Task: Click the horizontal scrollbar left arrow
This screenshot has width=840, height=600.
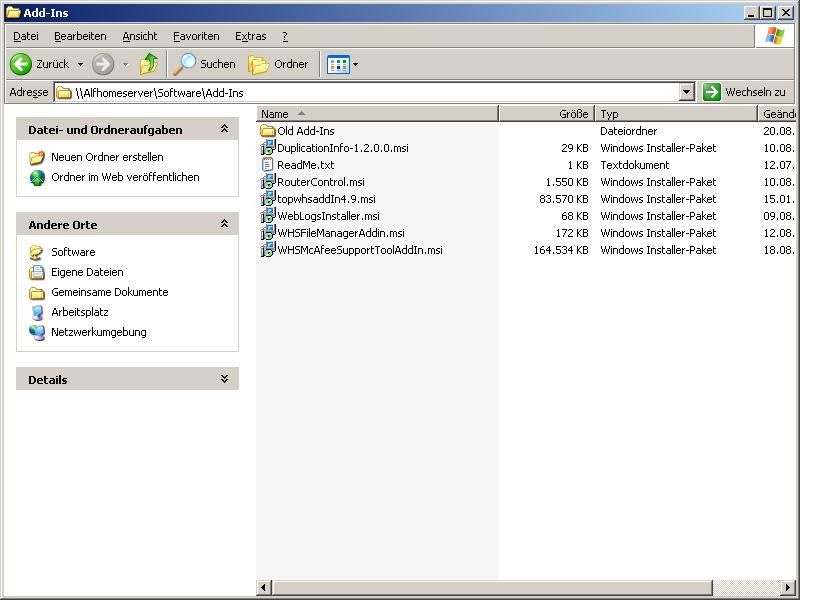Action: coord(263,587)
